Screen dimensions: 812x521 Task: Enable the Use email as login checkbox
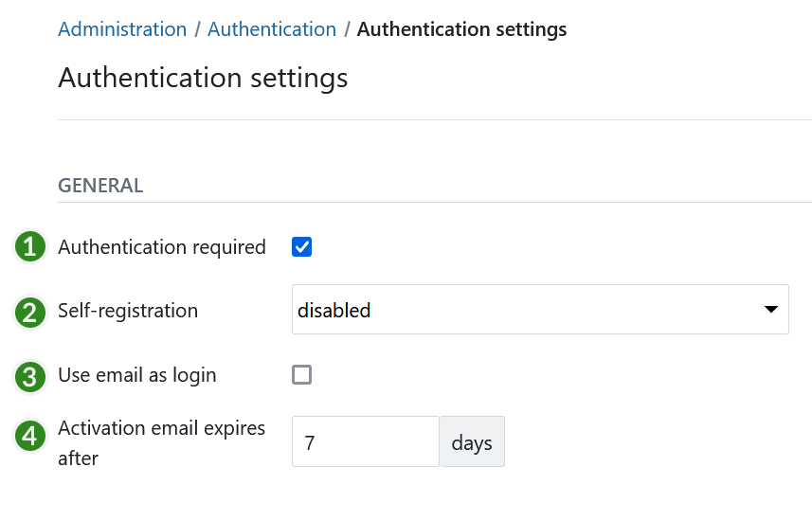pos(301,375)
